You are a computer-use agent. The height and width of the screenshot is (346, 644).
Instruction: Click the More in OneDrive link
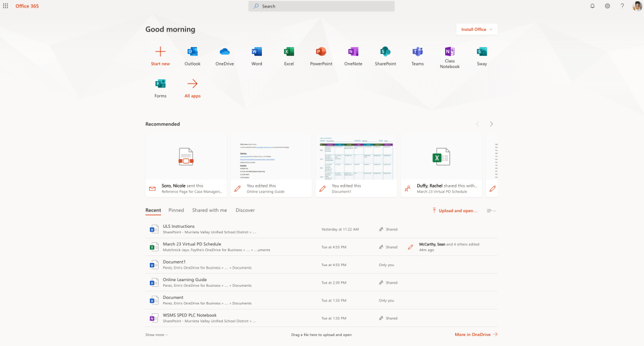[476, 335]
